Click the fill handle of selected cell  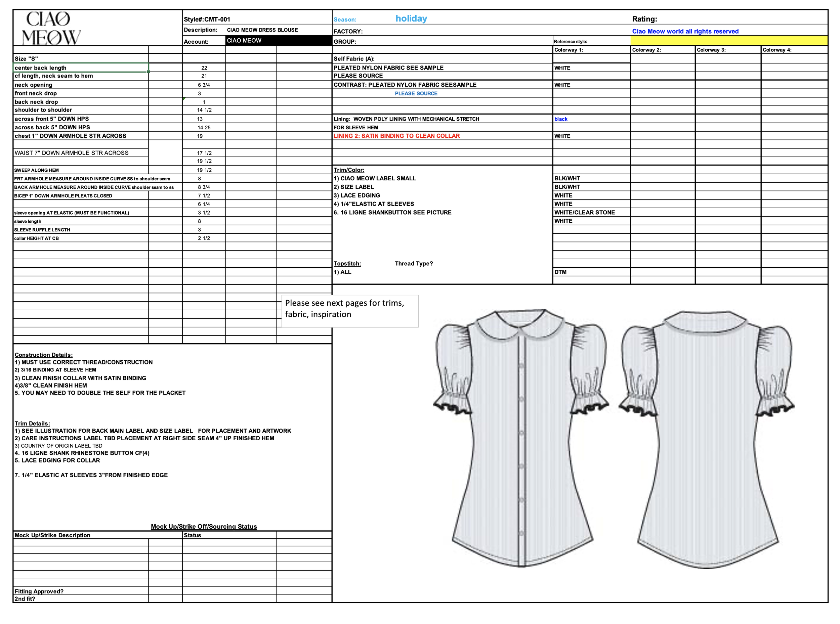[x=149, y=72]
